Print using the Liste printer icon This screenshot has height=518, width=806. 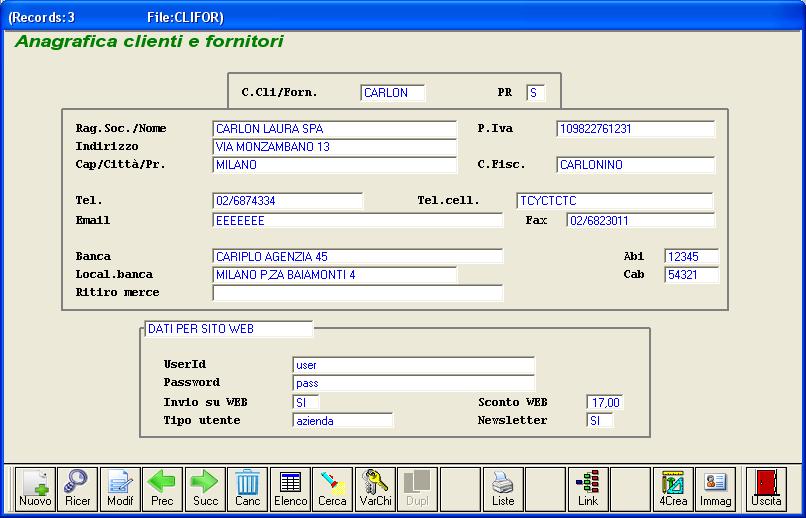click(x=503, y=488)
